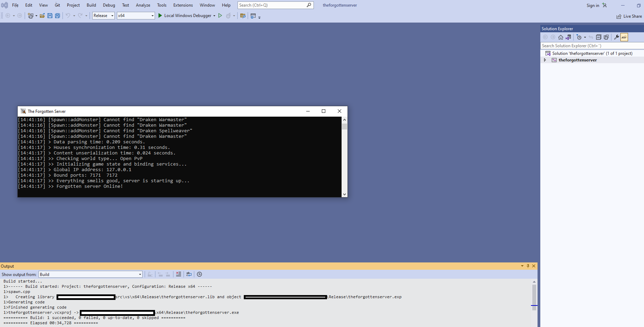Click The Forgotten Server console scrollbar up arrow
Viewport: 644px width, 327px height.
tap(344, 120)
